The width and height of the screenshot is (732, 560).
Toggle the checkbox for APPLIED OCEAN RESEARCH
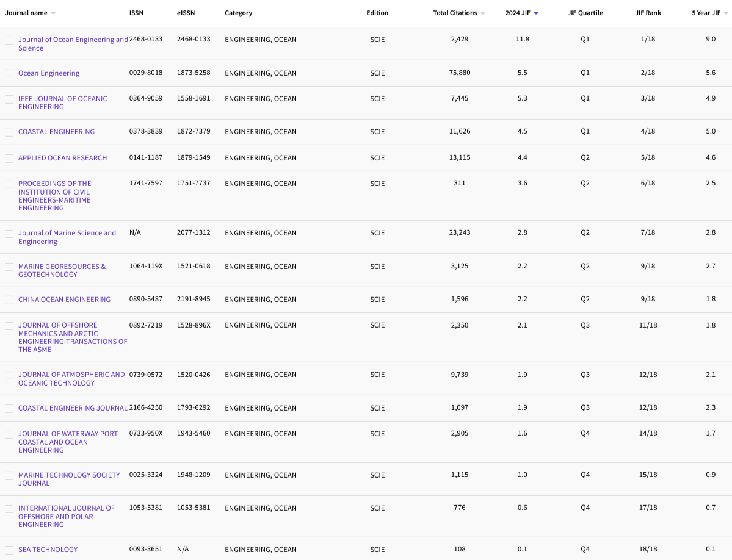click(9, 159)
